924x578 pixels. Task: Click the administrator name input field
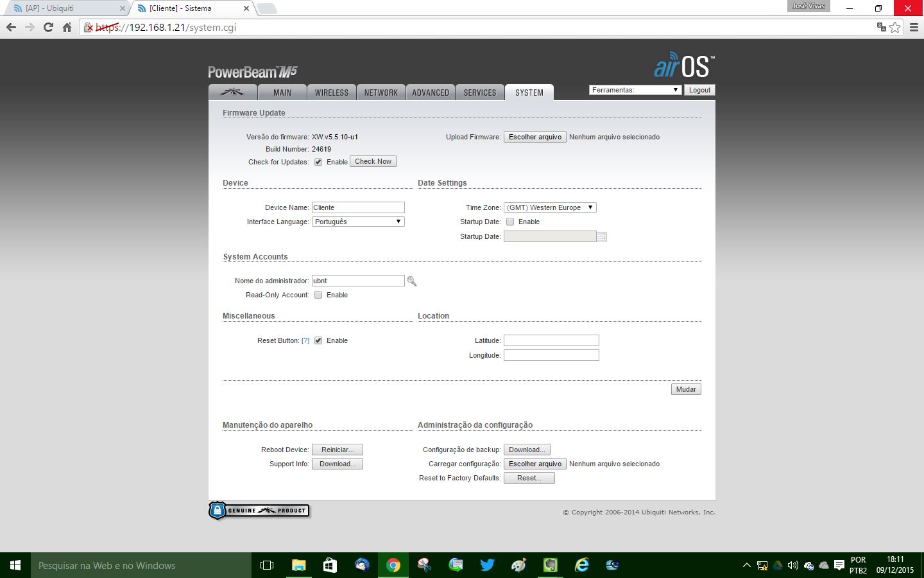click(358, 281)
